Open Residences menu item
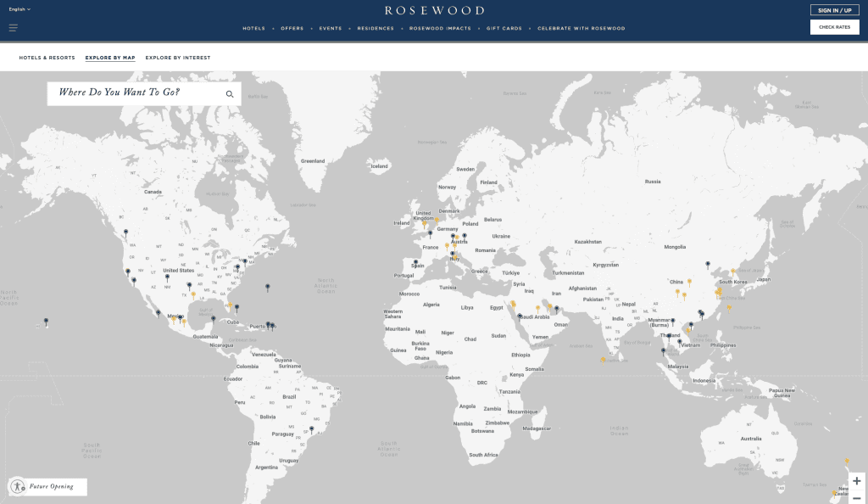 tap(376, 28)
